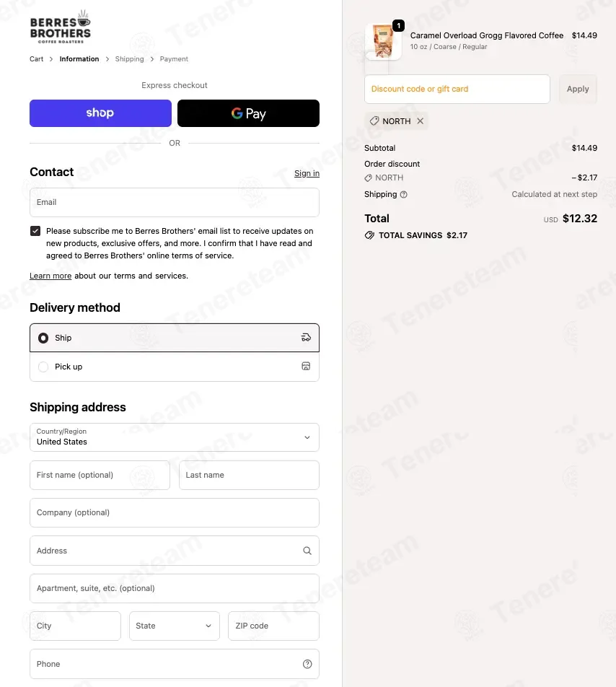Screen dimensions: 616x687
Task: Click the delivery truck icon in Ship row
Action: (306, 338)
